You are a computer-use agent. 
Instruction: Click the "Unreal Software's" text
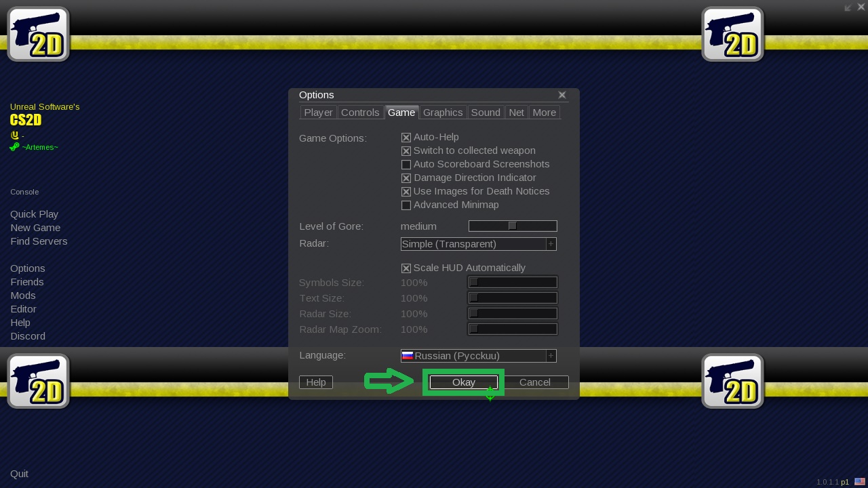coord(45,107)
